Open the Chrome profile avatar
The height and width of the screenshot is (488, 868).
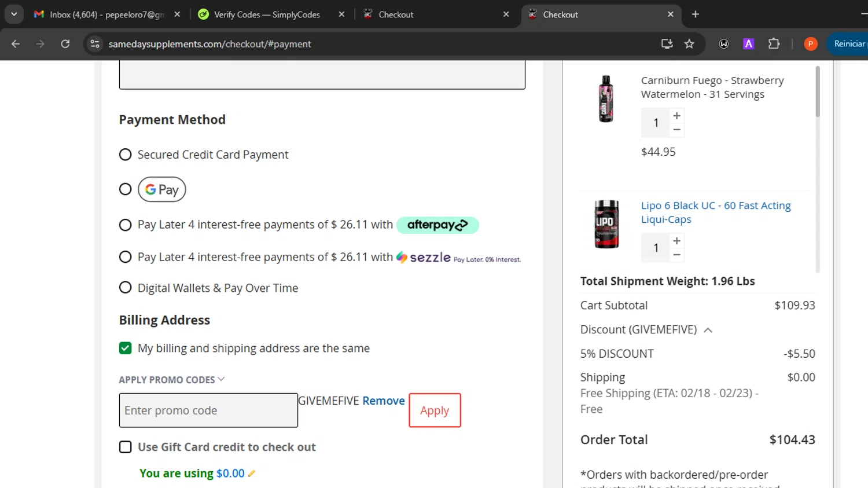[810, 44]
